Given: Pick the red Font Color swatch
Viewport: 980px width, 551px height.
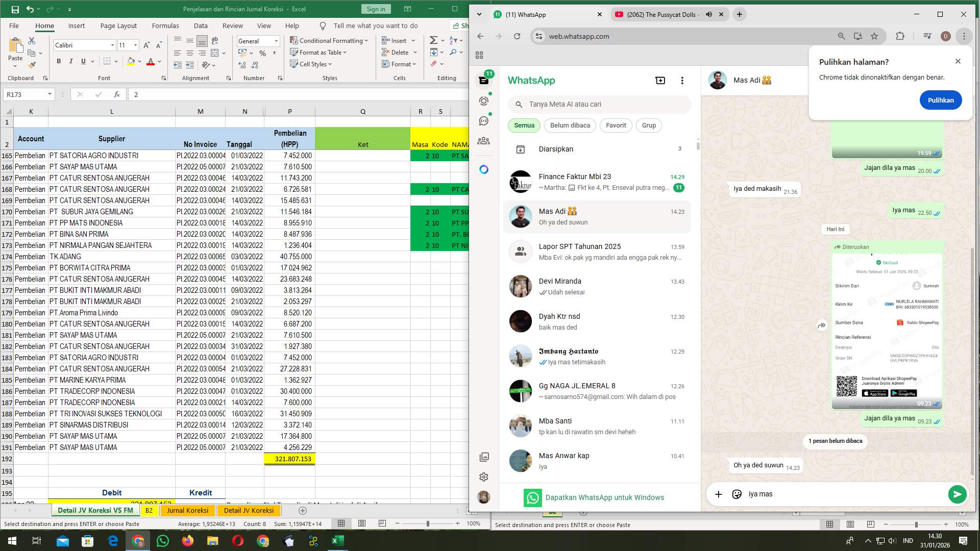Looking at the screenshot, I should coord(151,61).
